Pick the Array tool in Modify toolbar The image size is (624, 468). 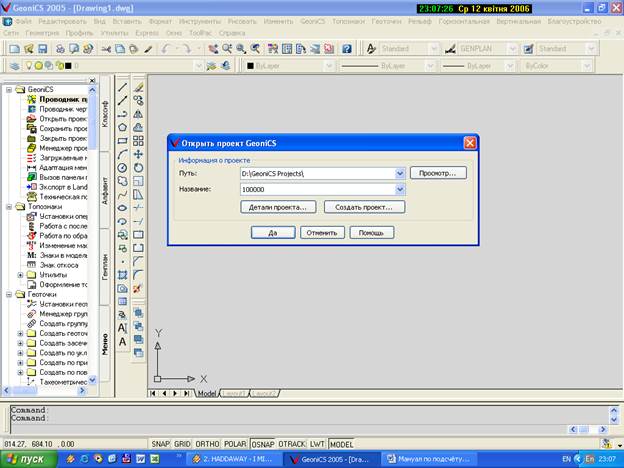[138, 141]
